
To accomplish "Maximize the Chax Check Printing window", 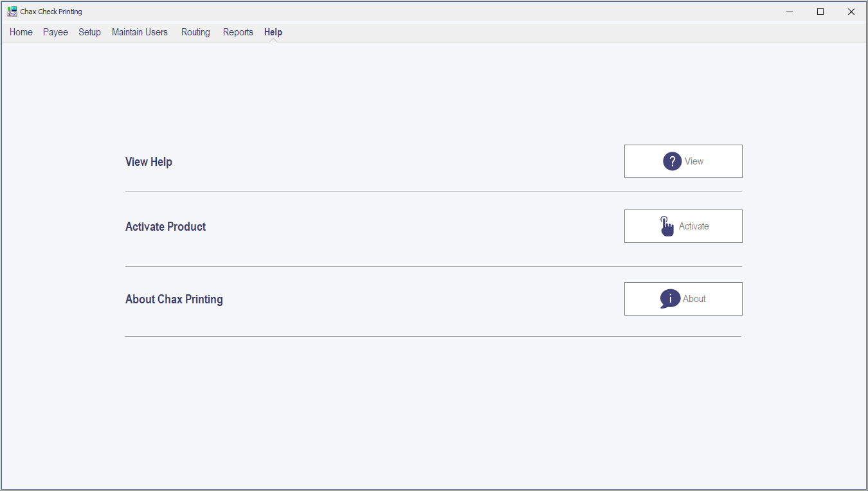I will tap(820, 12).
